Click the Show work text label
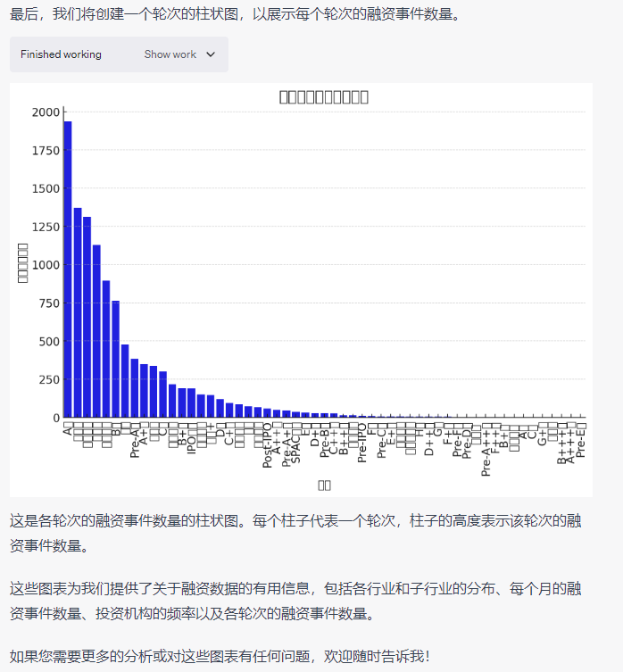Viewport: 623px width, 672px height. [x=170, y=54]
